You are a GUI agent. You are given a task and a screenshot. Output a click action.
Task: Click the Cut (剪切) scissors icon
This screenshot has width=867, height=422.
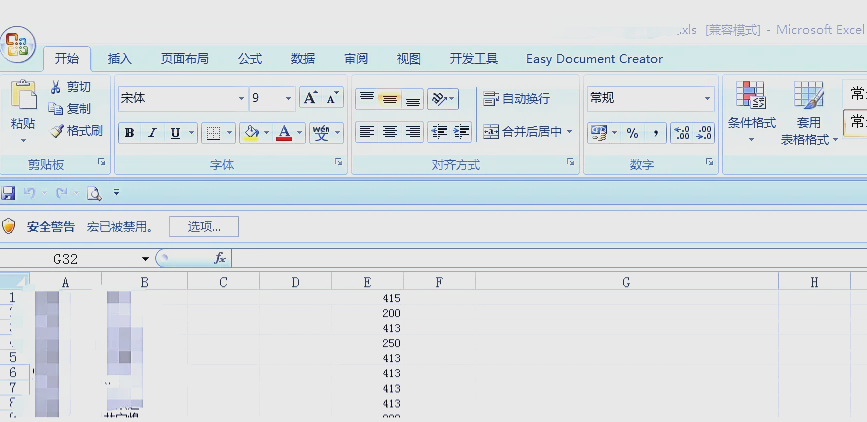point(56,87)
